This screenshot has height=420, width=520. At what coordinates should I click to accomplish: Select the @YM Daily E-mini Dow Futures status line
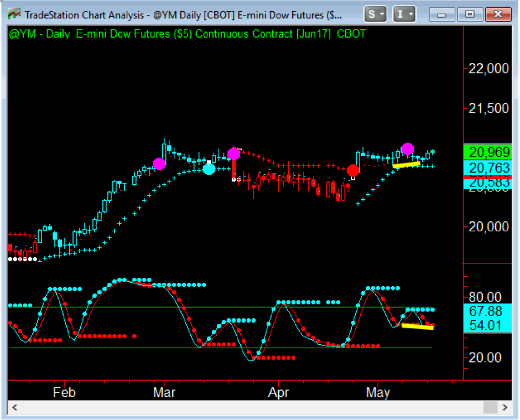188,34
